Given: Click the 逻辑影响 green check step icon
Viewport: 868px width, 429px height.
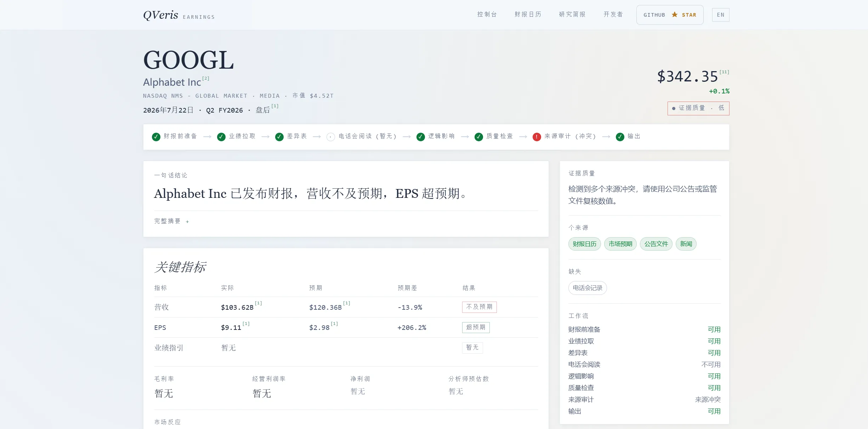Looking at the screenshot, I should tap(421, 137).
